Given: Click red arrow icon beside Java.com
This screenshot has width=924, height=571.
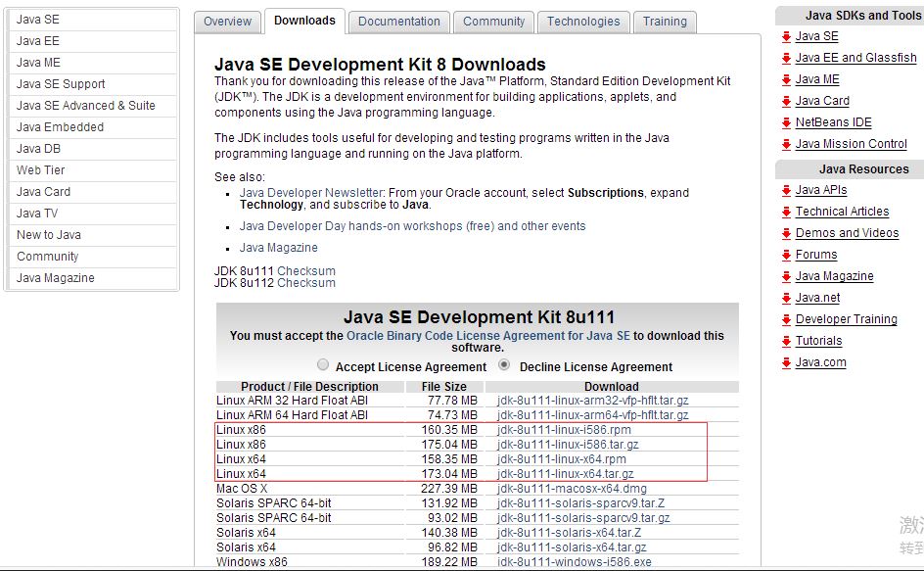Looking at the screenshot, I should [786, 362].
